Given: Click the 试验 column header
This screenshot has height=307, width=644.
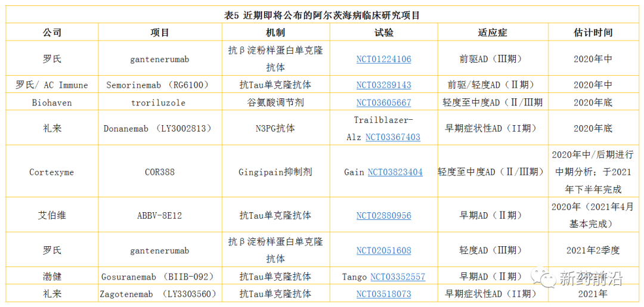Looking at the screenshot, I should [x=383, y=33].
